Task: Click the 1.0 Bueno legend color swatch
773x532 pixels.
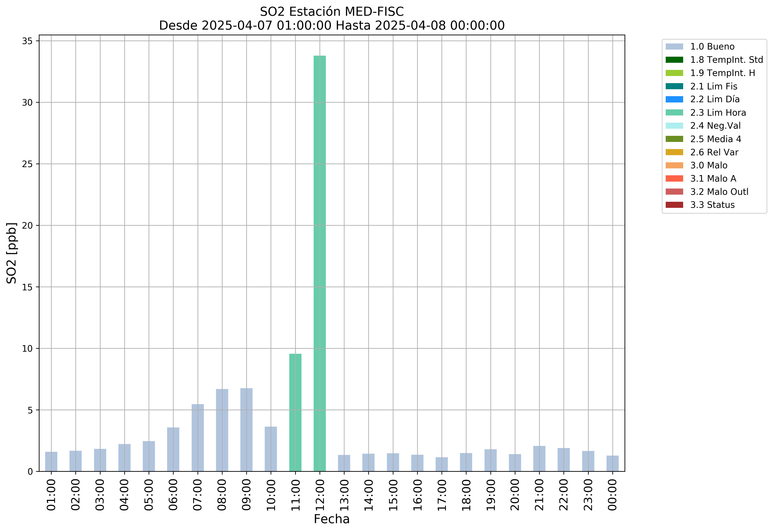Action: (x=674, y=47)
